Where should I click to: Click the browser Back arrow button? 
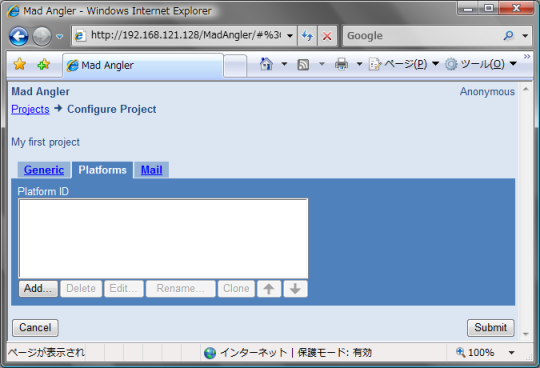(x=19, y=36)
